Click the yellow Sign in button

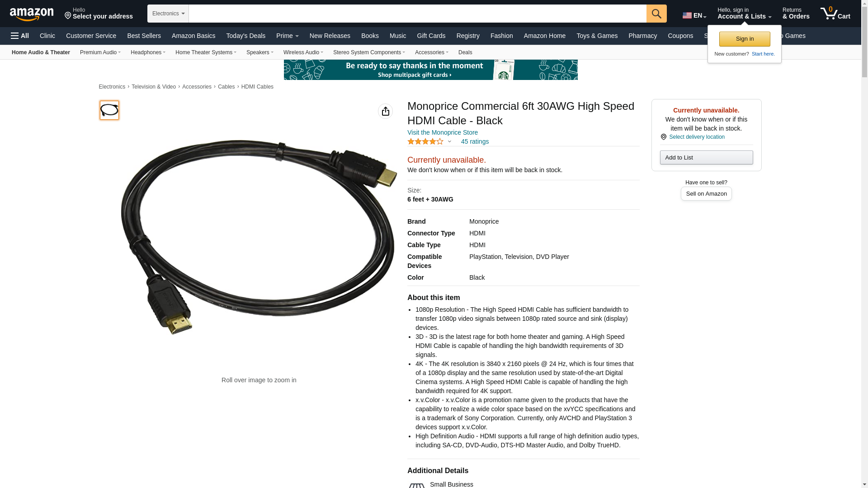[745, 39]
